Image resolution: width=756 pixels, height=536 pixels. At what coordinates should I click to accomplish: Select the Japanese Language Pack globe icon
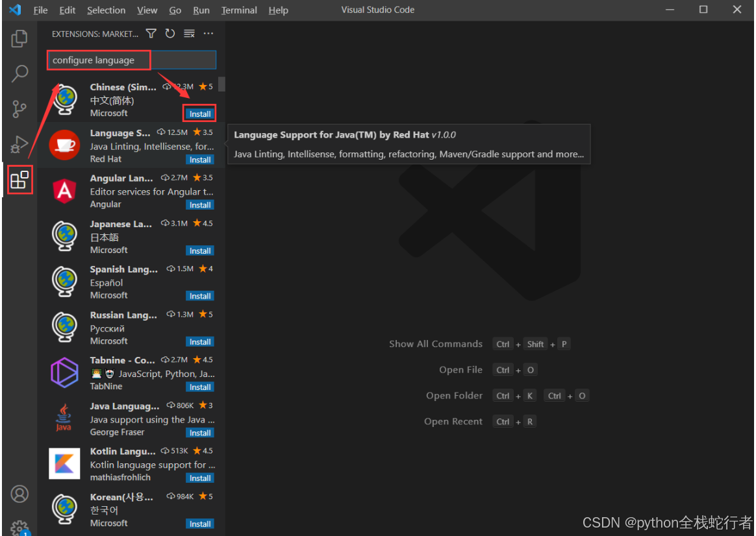(x=64, y=236)
